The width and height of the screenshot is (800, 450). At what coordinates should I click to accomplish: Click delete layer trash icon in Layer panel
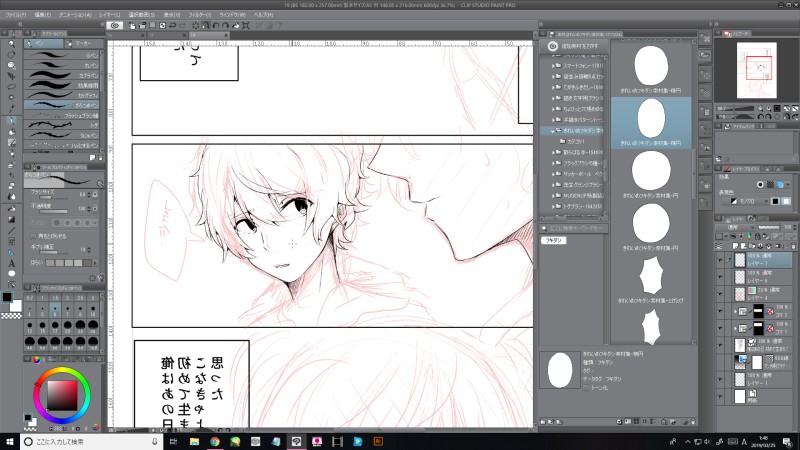coord(793,246)
